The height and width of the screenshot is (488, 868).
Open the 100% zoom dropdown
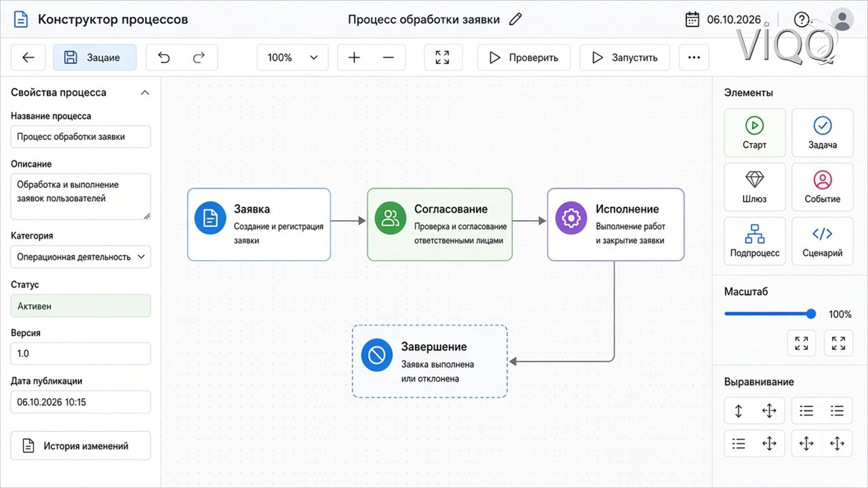coord(292,57)
